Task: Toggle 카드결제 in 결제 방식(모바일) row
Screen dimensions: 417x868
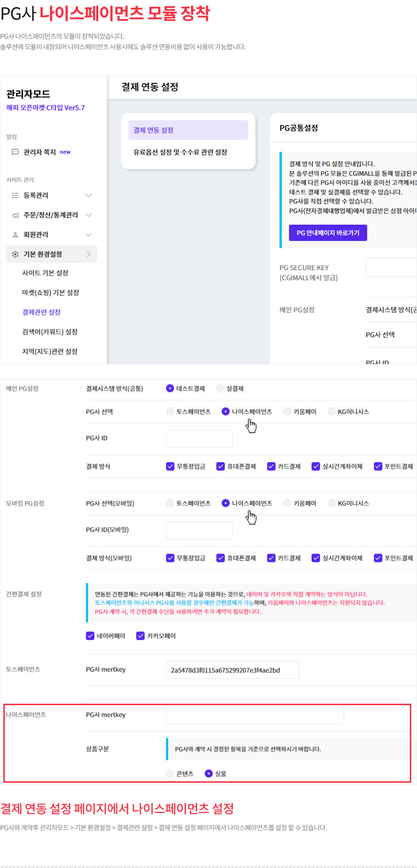Action: [271, 558]
